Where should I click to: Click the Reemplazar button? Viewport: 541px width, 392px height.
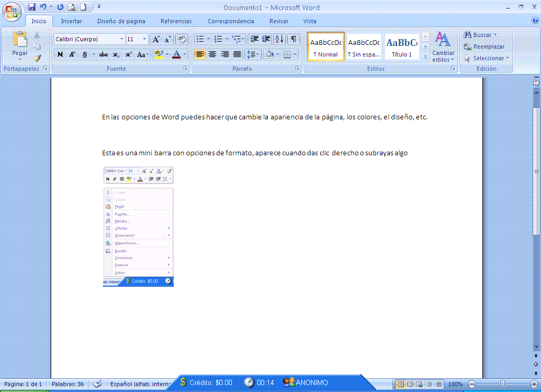(x=484, y=46)
